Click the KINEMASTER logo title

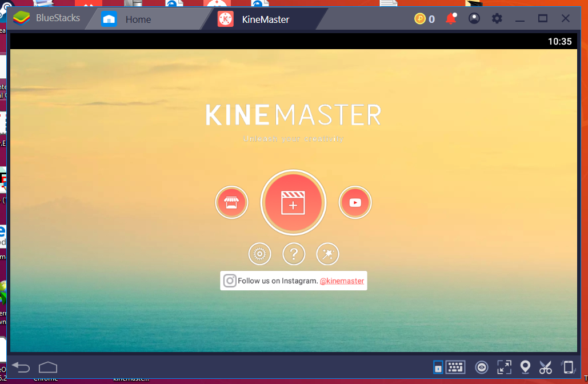tap(294, 115)
